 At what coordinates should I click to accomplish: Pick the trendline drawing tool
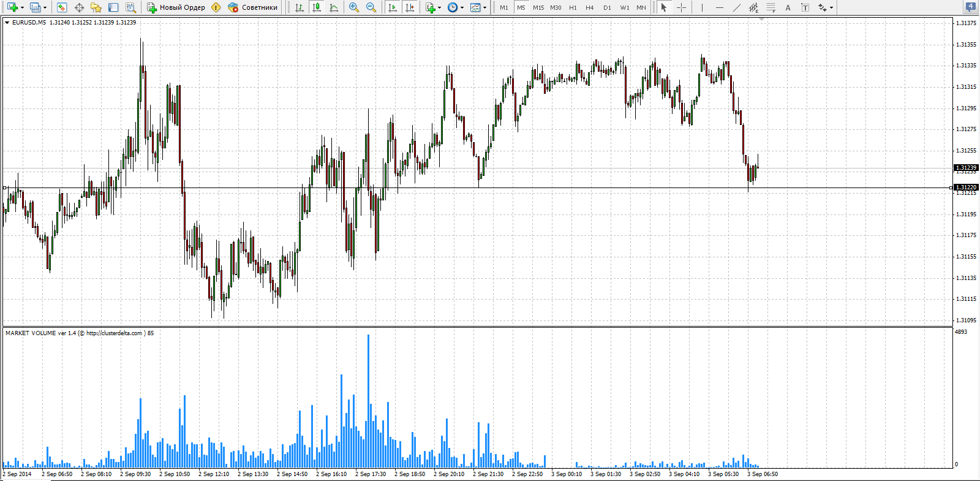pyautogui.click(x=736, y=7)
